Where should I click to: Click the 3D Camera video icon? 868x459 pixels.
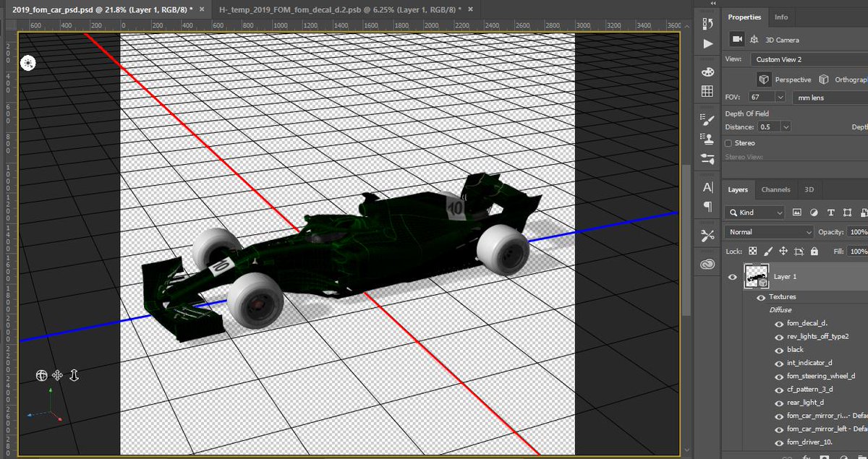737,39
